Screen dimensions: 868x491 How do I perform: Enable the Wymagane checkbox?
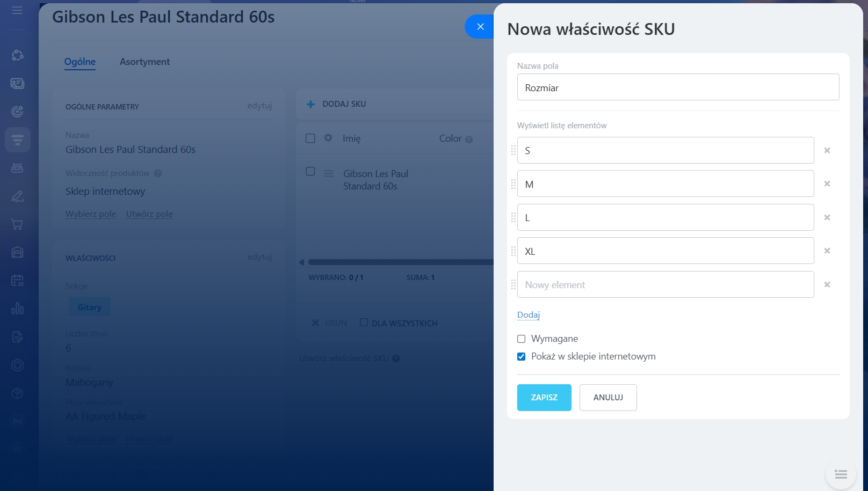pyautogui.click(x=521, y=339)
